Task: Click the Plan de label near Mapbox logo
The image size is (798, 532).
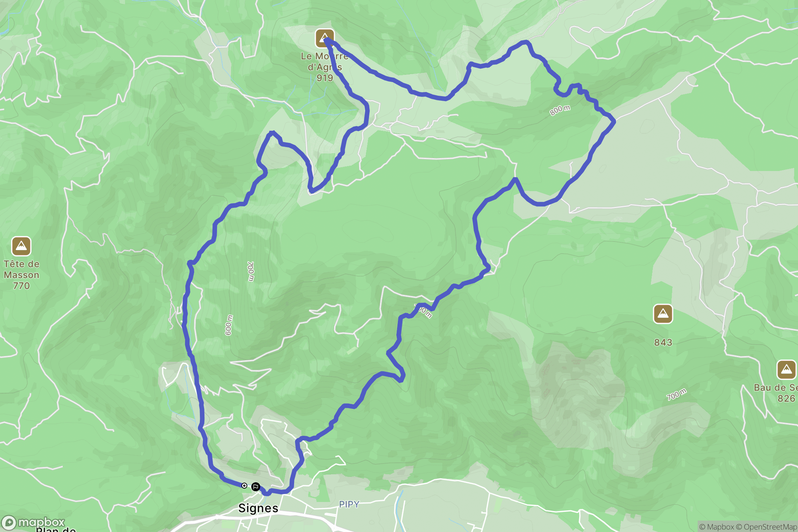Action: (x=56, y=529)
